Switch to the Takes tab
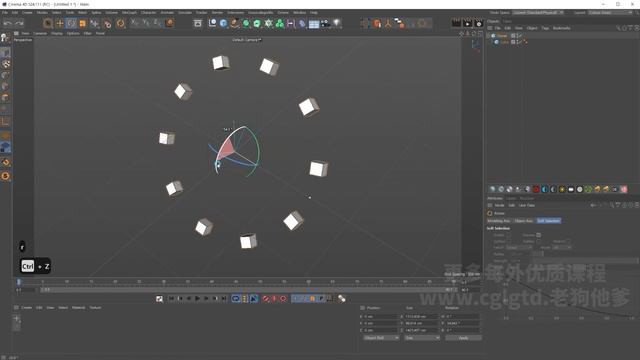 point(507,21)
